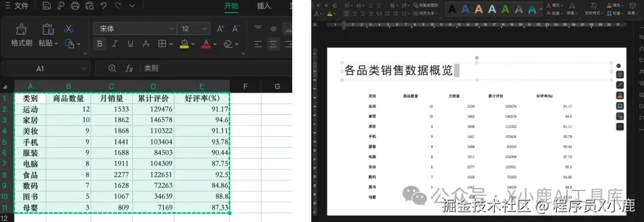Viewport: 644px width, 222px height.
Task: Apply the blue A text style preset
Action: (465, 9)
